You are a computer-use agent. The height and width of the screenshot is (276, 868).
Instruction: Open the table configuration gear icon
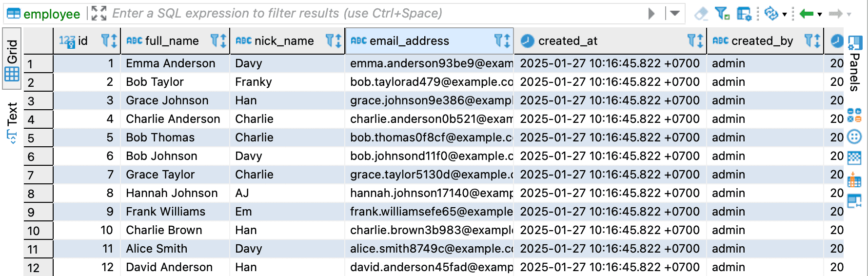744,14
